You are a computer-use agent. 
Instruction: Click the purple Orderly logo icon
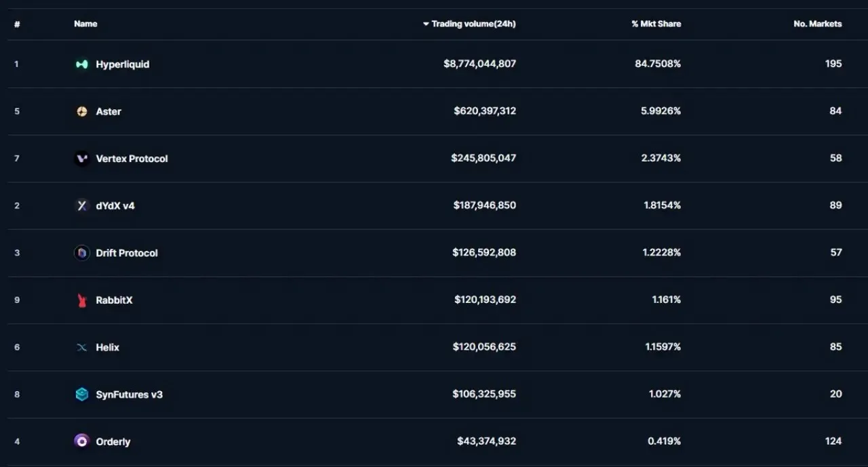(82, 441)
